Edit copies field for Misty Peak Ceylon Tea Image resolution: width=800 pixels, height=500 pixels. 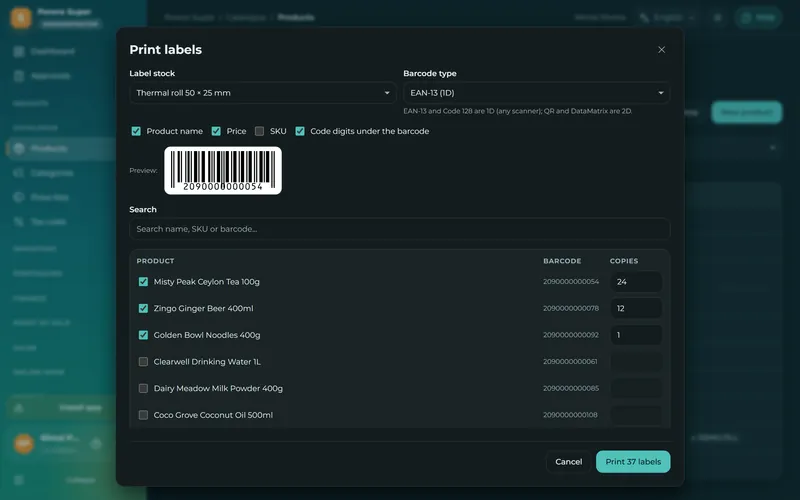(x=636, y=282)
